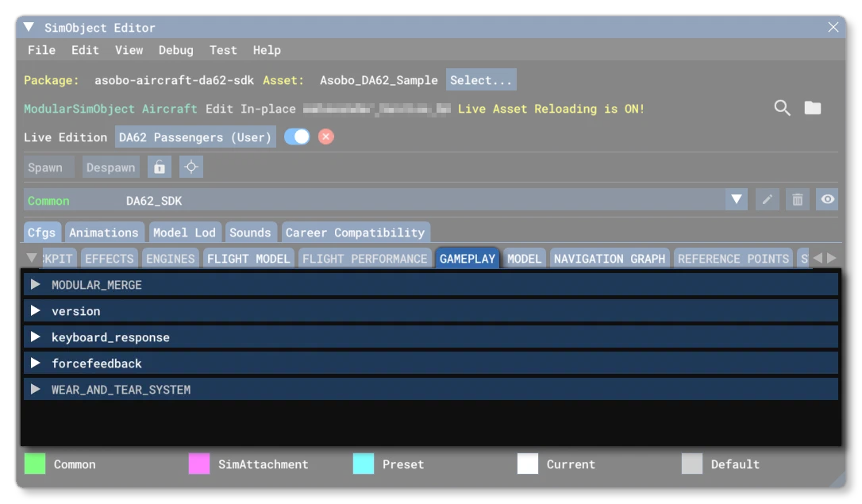Click the 'Live Asset Reloading is ON!' text

point(551,109)
